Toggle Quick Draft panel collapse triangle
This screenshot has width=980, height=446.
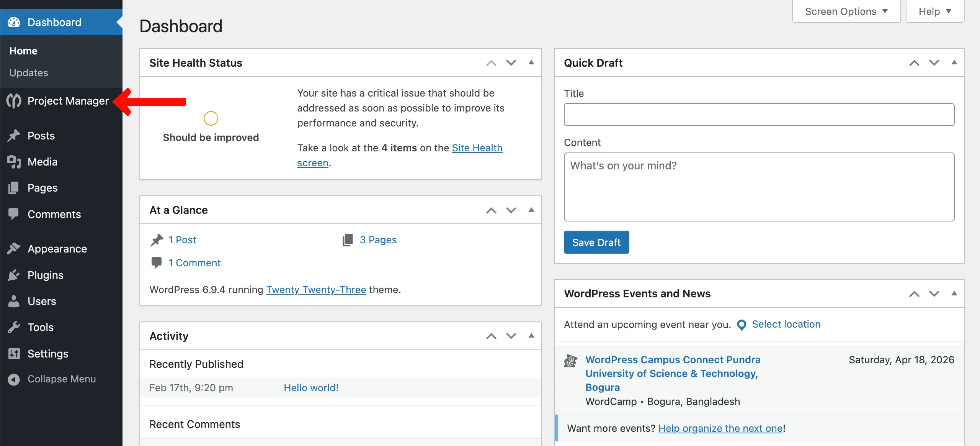tap(954, 62)
